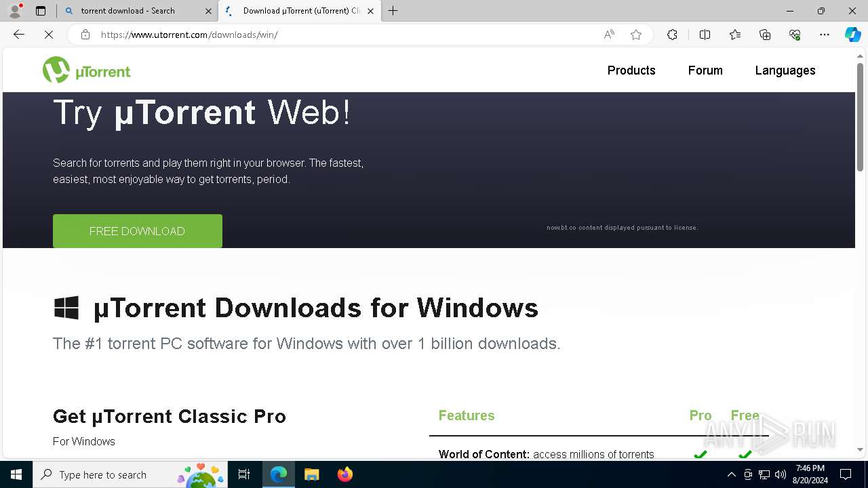Image resolution: width=868 pixels, height=488 pixels.
Task: Click the Windows logo beside heading
Action: click(66, 308)
